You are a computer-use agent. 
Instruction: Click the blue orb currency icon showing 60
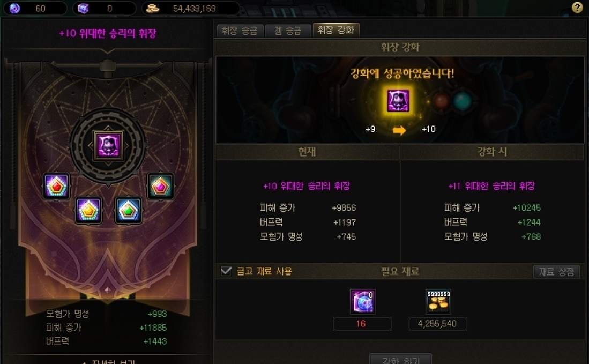(14, 8)
